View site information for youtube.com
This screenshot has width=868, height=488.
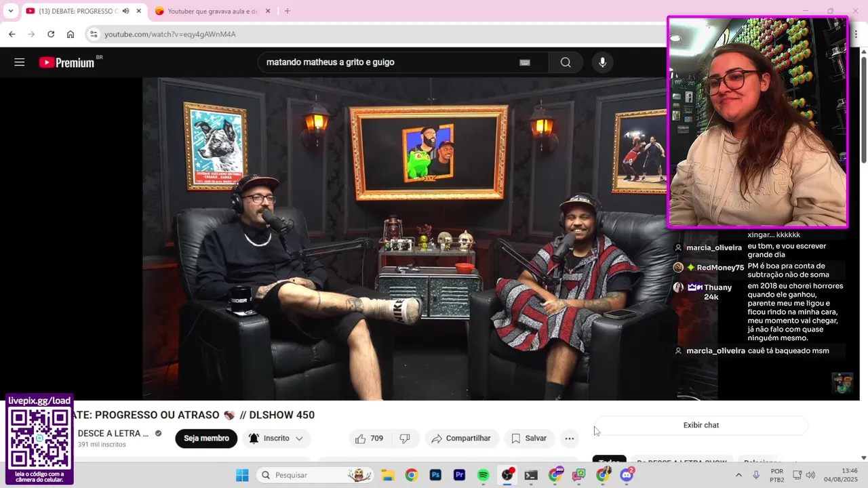pyautogui.click(x=94, y=34)
